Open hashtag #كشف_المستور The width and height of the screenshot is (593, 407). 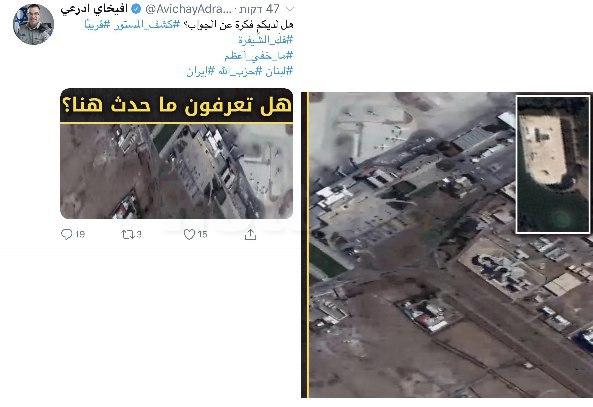[146, 25]
